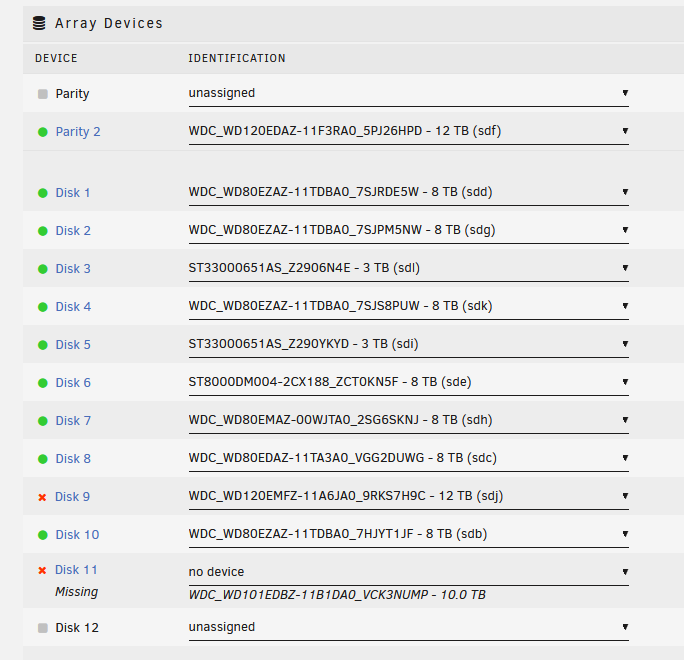Click the DEVICE column header
This screenshot has width=684, height=660.
(56, 58)
